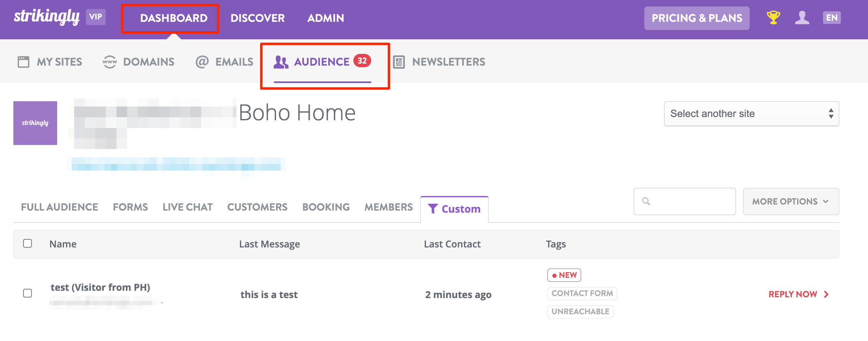Go to the Discover menu
868x341 pixels.
coord(258,18)
